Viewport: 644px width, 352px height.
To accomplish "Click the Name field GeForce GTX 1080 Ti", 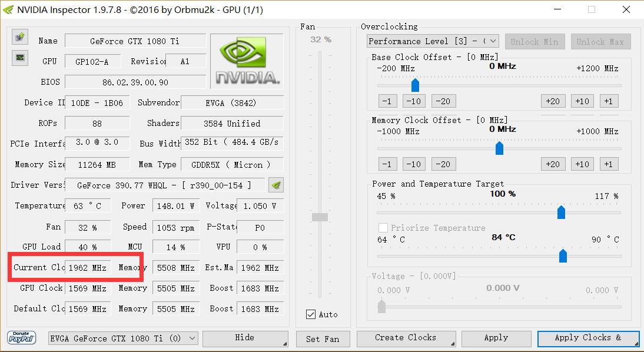I will [135, 41].
